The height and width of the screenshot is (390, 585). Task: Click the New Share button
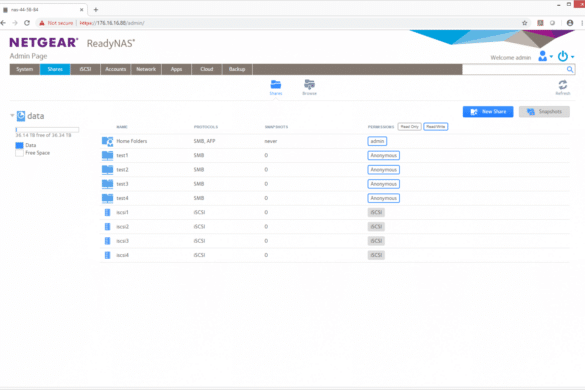(488, 112)
